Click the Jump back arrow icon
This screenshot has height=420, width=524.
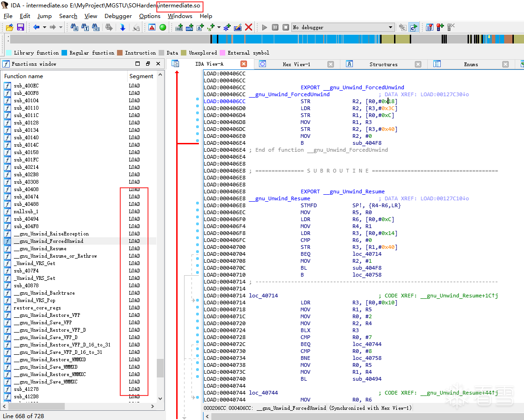coord(36,27)
